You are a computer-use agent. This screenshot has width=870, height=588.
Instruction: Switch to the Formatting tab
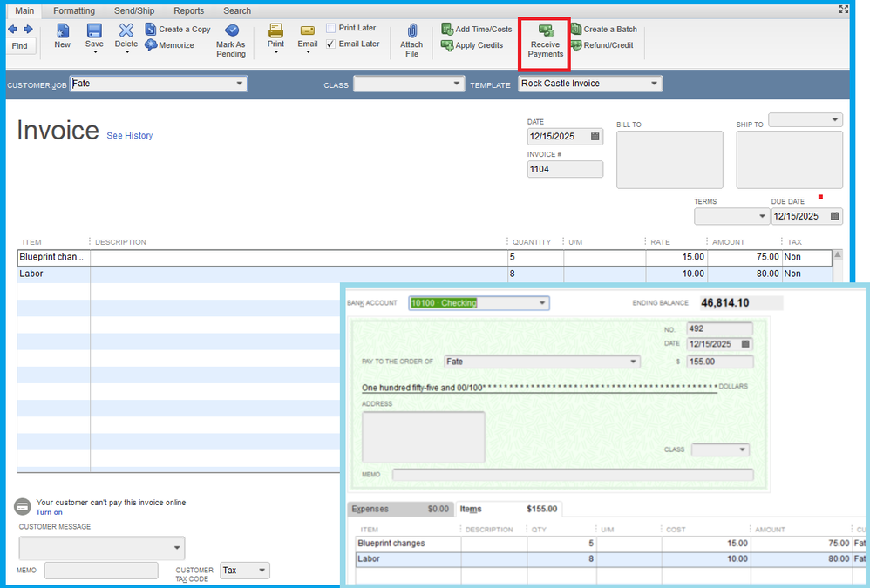(74, 10)
